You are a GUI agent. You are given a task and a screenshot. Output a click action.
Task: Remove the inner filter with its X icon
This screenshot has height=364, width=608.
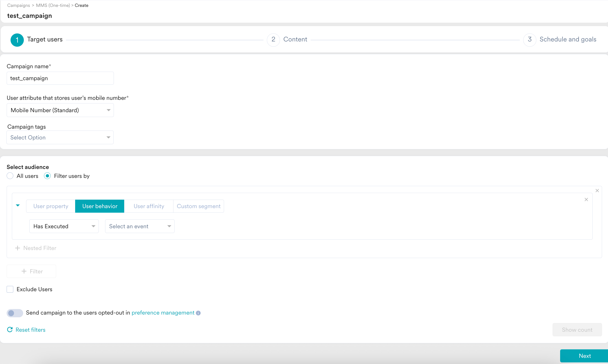[586, 200]
